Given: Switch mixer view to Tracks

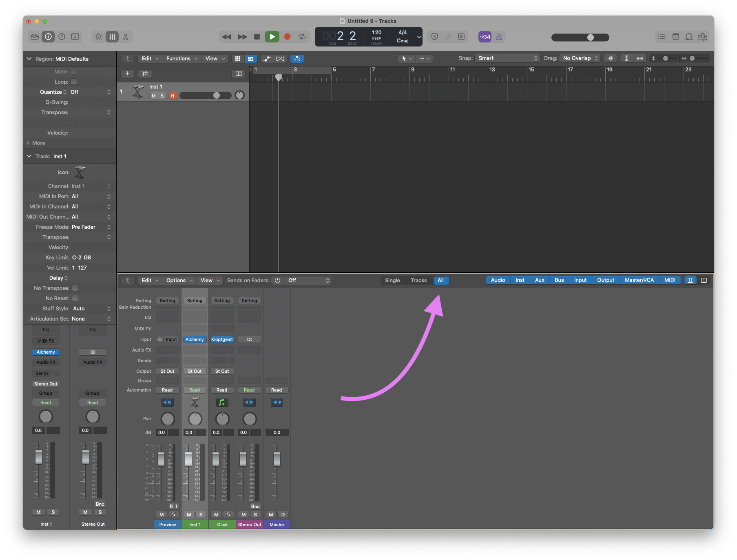Looking at the screenshot, I should 418,280.
